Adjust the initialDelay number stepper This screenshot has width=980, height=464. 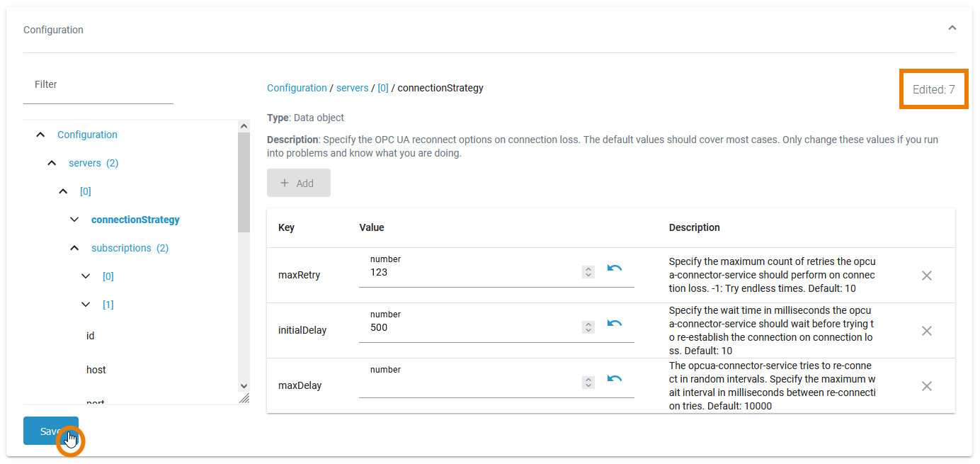point(588,327)
